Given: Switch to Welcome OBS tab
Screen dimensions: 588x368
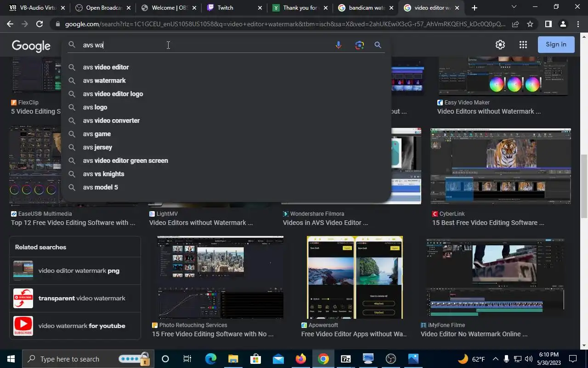Looking at the screenshot, I should (x=170, y=8).
